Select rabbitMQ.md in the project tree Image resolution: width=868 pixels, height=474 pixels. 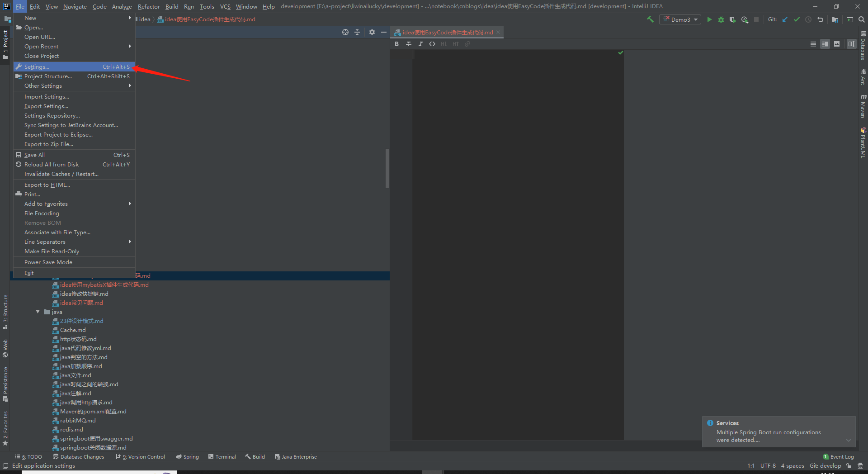pos(78,421)
